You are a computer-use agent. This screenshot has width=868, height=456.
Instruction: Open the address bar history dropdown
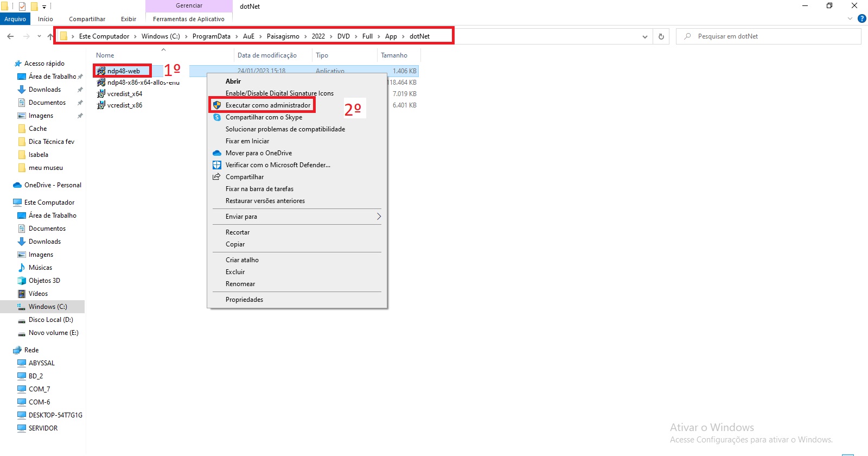click(644, 36)
